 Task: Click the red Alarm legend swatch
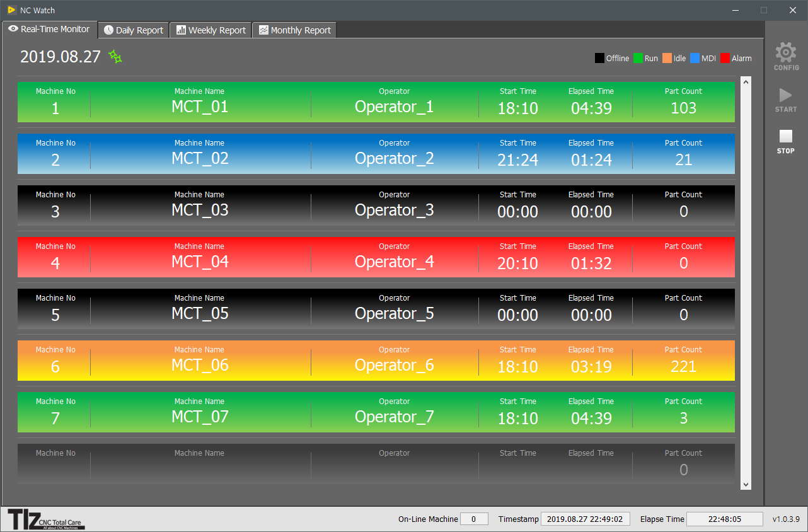(x=725, y=58)
